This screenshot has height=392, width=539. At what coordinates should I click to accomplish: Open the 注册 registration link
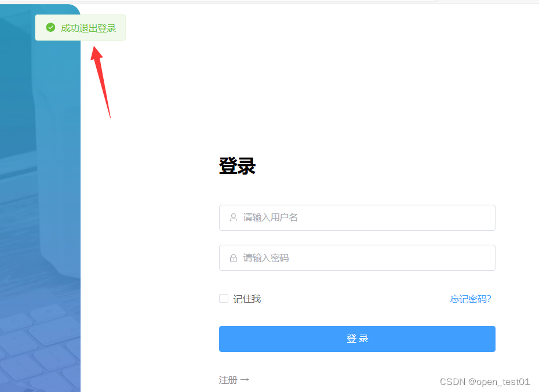pyautogui.click(x=226, y=379)
